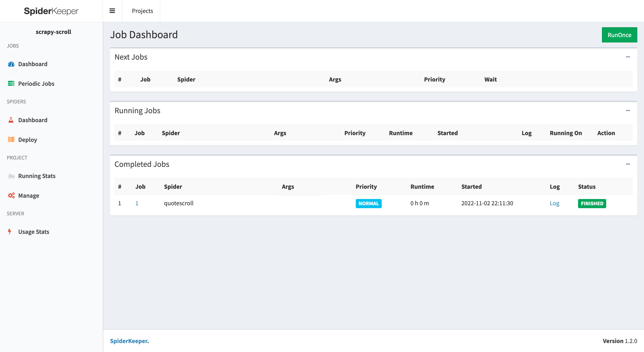Click the SpiderKeeper logo in header
This screenshot has height=352, width=644.
coord(51,11)
